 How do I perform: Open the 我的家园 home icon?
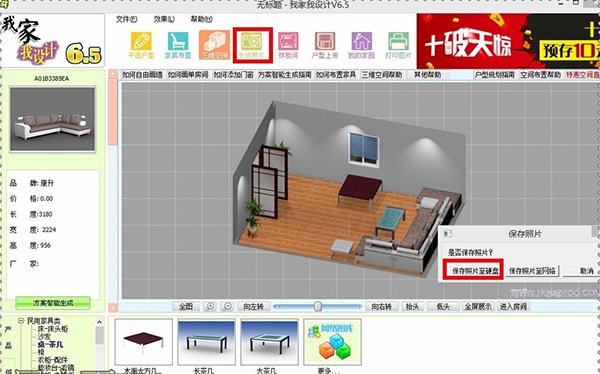click(361, 45)
